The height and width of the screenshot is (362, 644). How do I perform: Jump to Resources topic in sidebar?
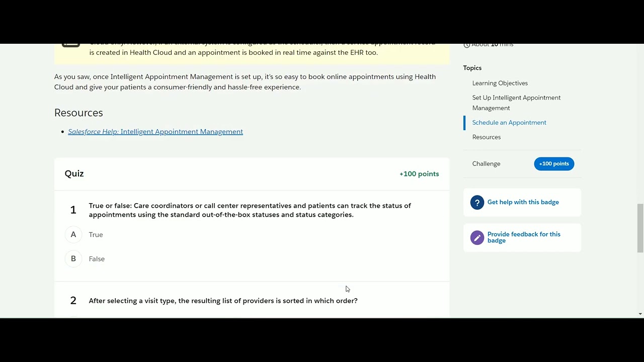[x=486, y=137]
